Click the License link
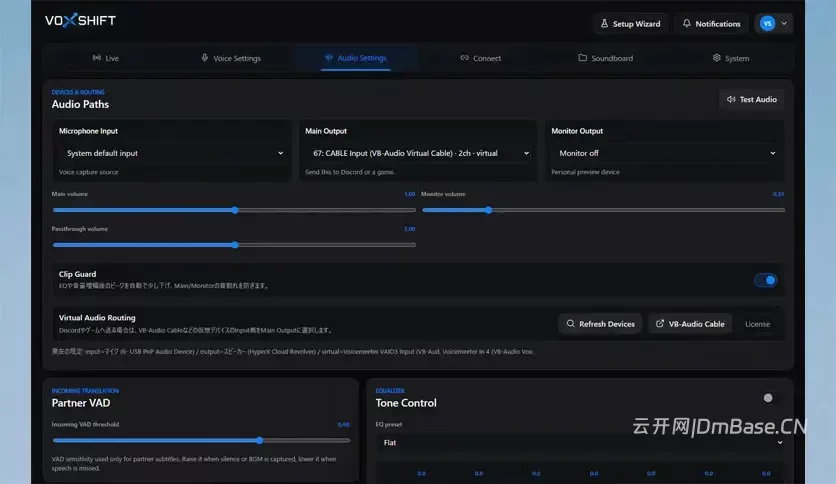Viewport: 836px width, 484px height. point(757,324)
